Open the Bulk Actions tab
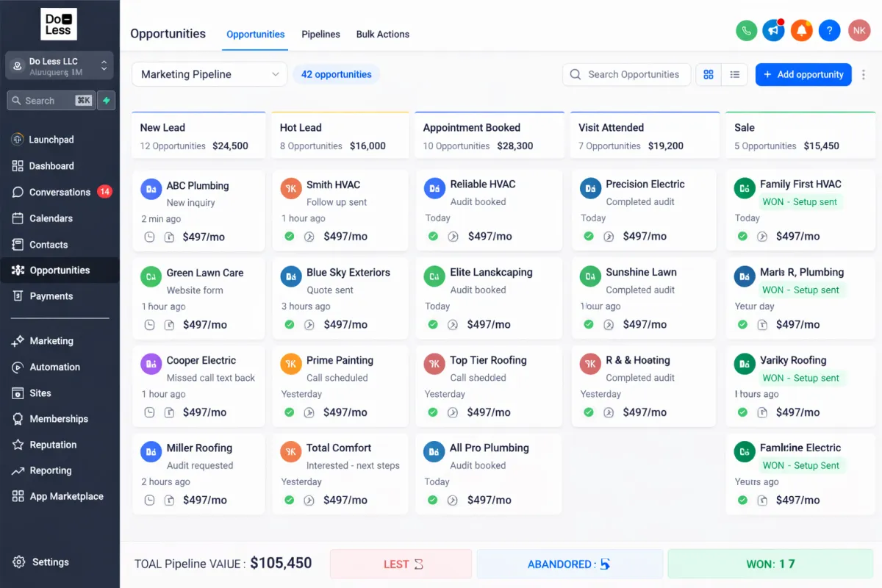The height and width of the screenshot is (588, 882). point(382,34)
